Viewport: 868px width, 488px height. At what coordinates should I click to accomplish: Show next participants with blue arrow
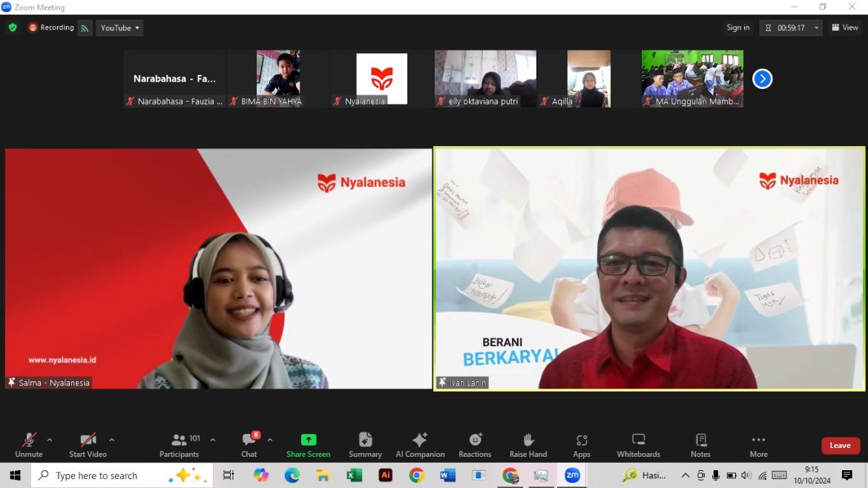click(x=762, y=79)
